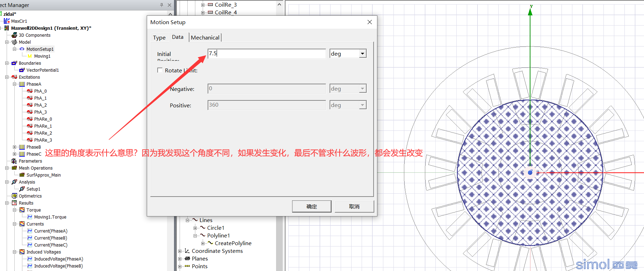
Task: Select the SurfApprox_Main mesh icon
Action: point(22,175)
